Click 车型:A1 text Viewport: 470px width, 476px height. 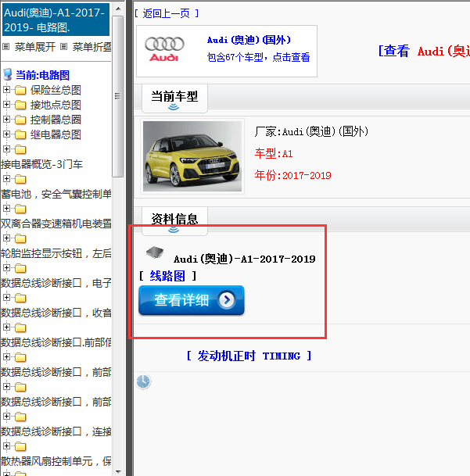274,154
